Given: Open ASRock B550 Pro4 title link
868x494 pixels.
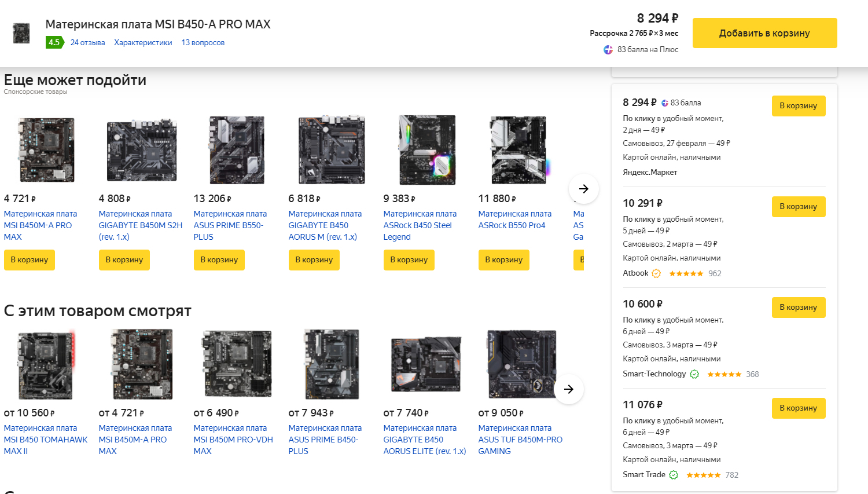Looking at the screenshot, I should tap(515, 219).
